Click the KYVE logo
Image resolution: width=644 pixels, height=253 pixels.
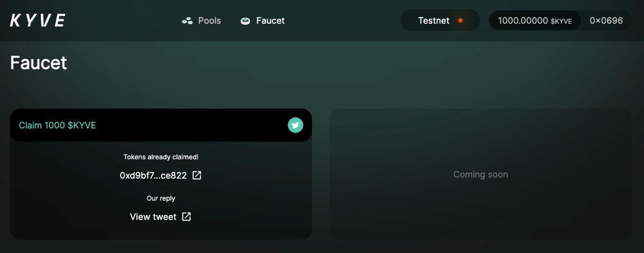pyautogui.click(x=37, y=21)
